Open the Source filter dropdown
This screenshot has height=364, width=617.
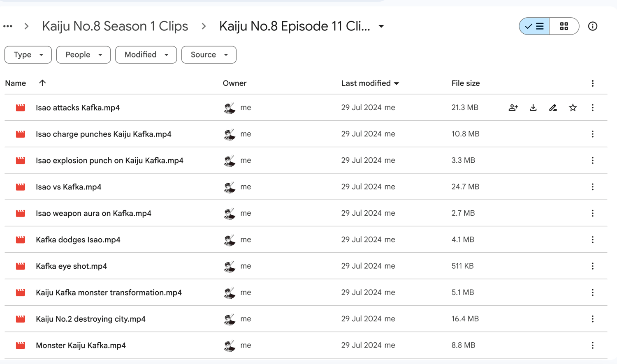pos(209,55)
